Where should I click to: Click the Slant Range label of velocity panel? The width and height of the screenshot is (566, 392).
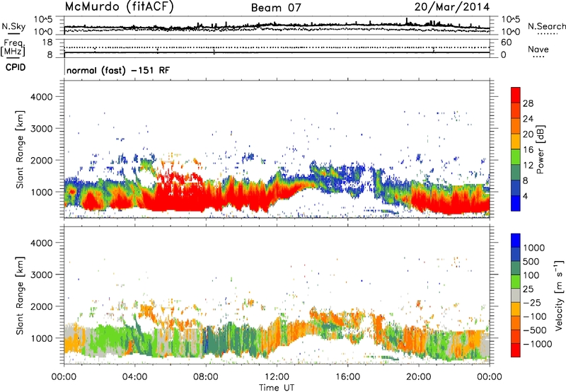tap(20, 296)
